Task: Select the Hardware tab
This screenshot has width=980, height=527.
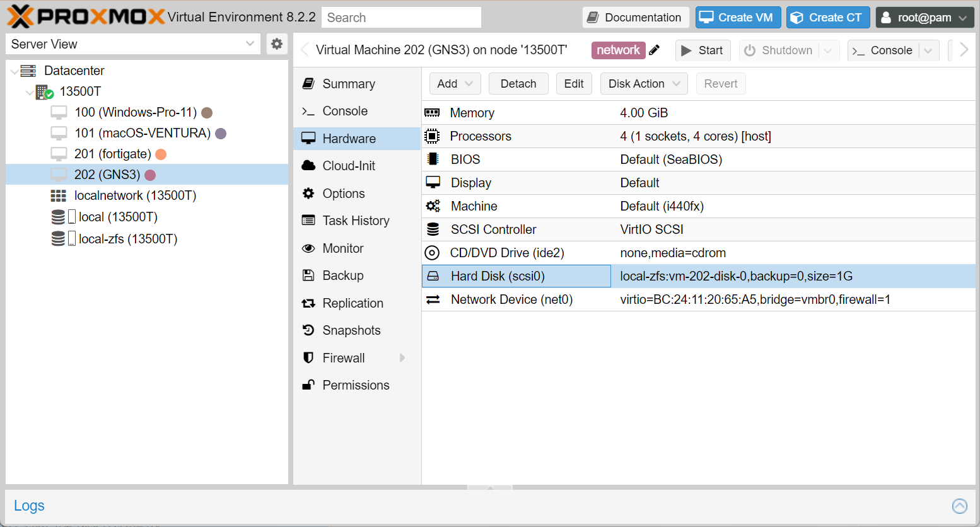Action: click(357, 139)
